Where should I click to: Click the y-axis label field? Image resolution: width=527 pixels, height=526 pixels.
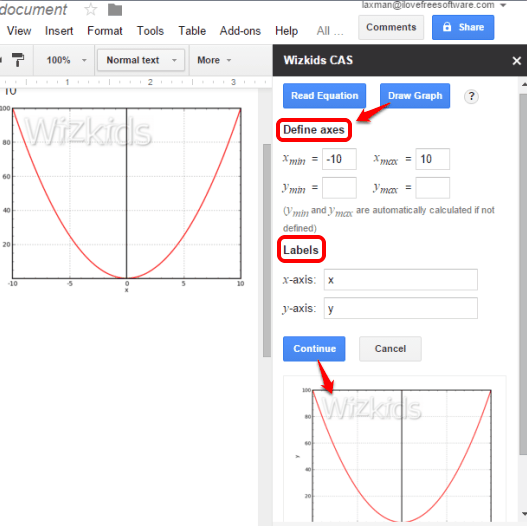pyautogui.click(x=401, y=308)
